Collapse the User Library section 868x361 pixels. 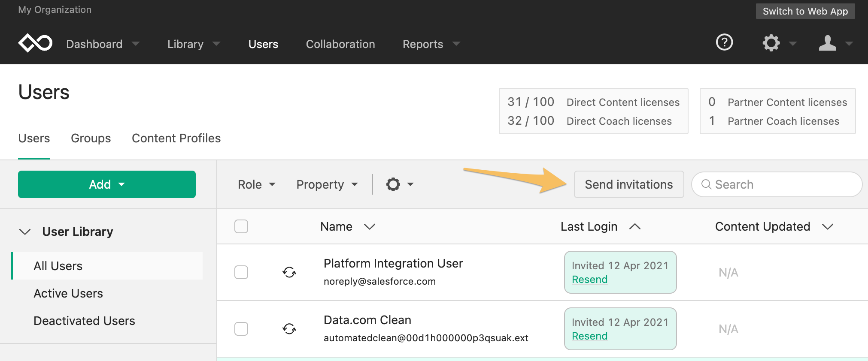(25, 232)
